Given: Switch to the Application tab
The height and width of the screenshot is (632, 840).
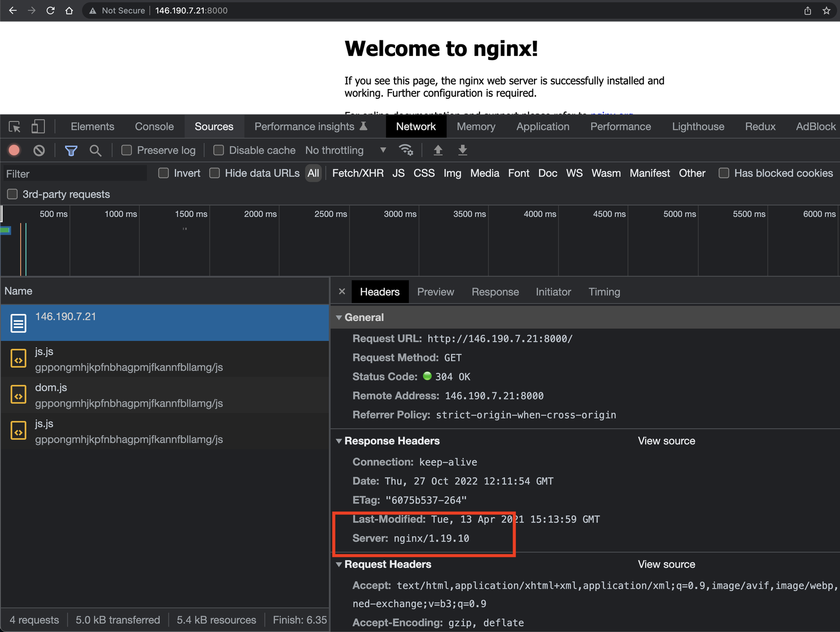Looking at the screenshot, I should [x=543, y=126].
